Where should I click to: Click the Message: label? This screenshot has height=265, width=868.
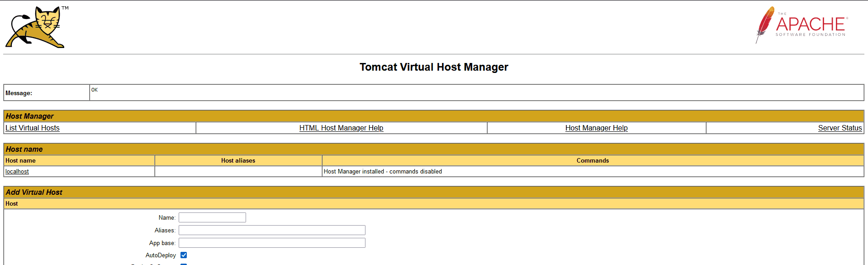point(19,93)
